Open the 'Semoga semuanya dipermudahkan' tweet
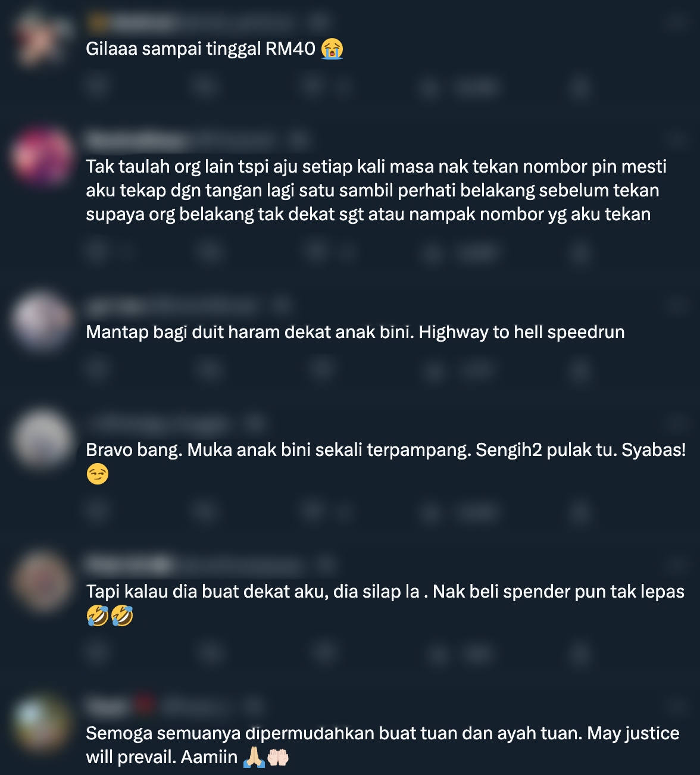 (x=383, y=745)
